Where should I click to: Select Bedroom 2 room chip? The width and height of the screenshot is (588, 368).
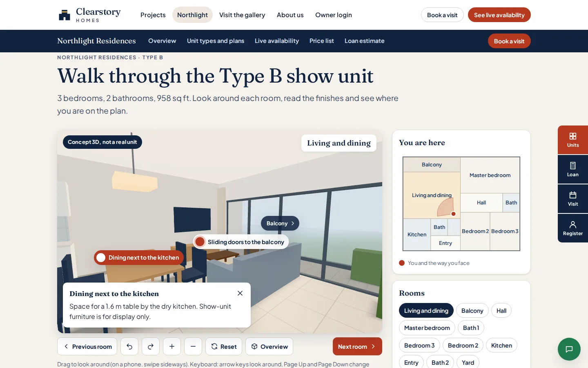tap(463, 346)
